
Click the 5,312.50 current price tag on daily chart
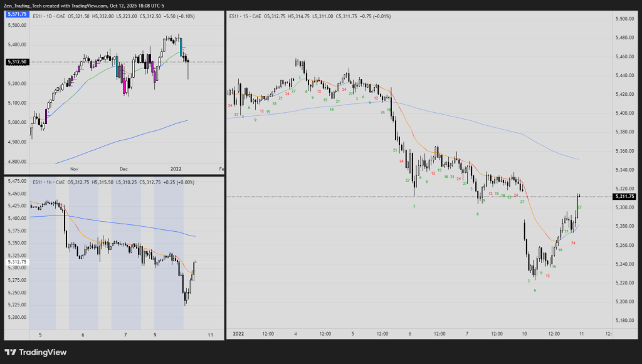point(16,62)
